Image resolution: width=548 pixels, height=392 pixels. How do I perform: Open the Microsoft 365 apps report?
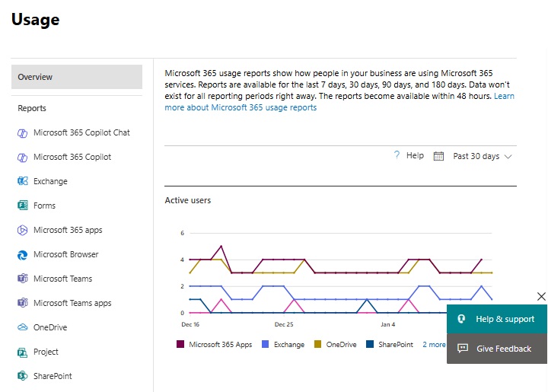coord(68,231)
